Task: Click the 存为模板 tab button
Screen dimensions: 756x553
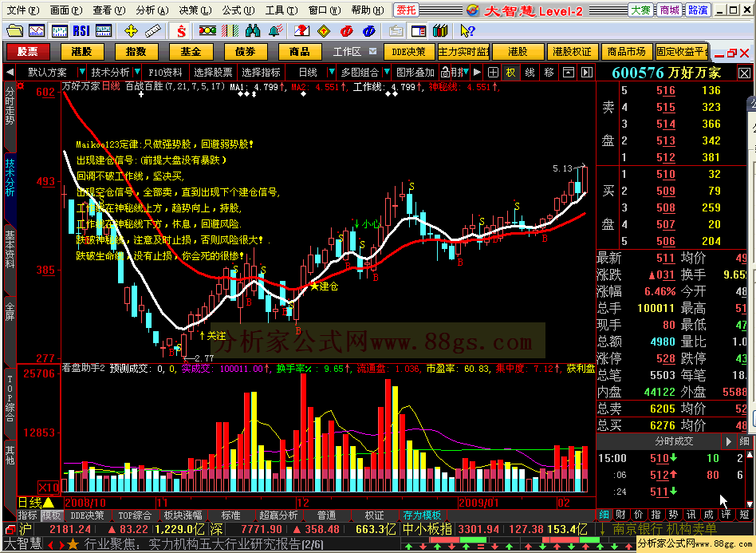Action: pos(422,515)
